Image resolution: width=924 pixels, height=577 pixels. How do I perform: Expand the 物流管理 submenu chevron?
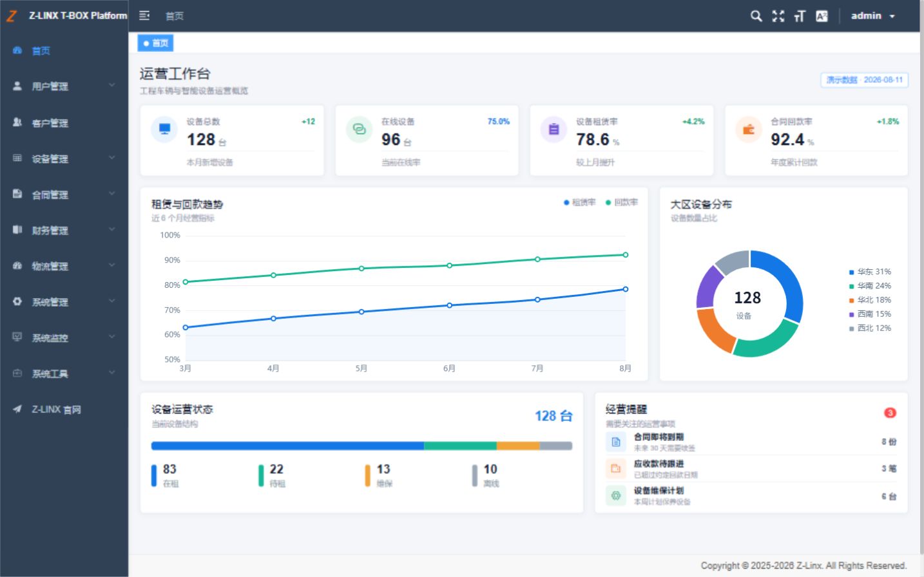tap(112, 265)
